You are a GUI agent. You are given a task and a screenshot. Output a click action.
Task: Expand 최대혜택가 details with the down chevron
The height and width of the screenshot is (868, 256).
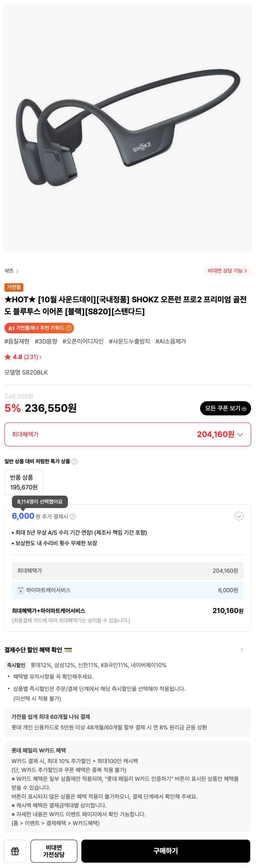[x=239, y=434]
